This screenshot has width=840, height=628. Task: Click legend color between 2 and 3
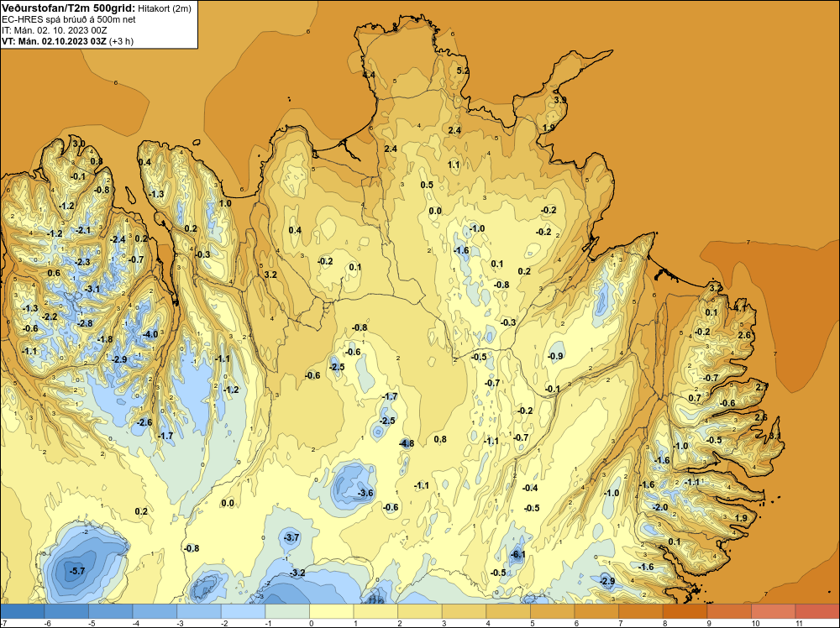coord(420,611)
